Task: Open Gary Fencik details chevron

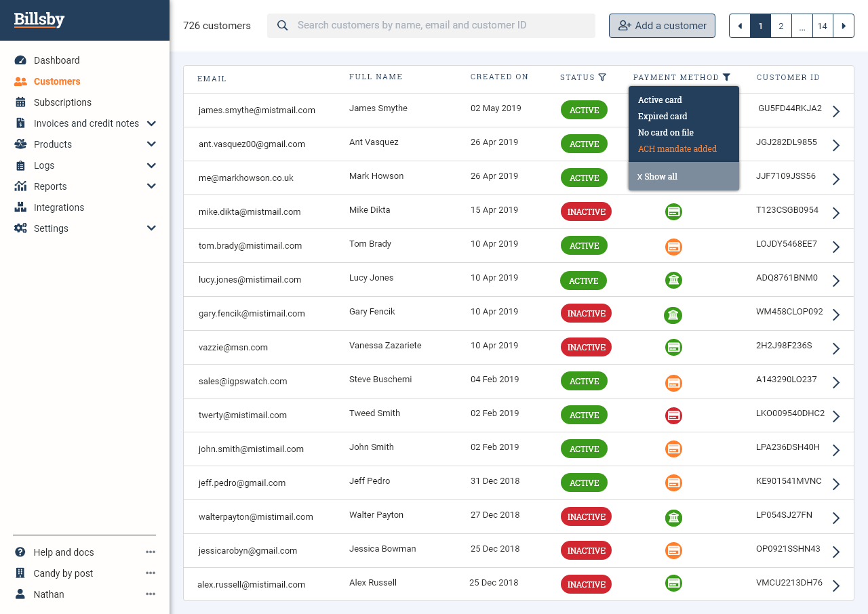Action: 836,314
